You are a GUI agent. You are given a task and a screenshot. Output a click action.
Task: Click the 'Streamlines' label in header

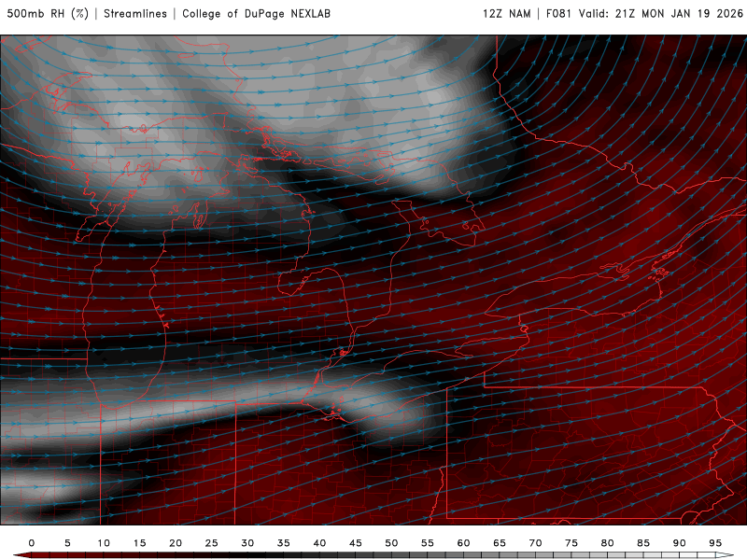click(x=135, y=14)
